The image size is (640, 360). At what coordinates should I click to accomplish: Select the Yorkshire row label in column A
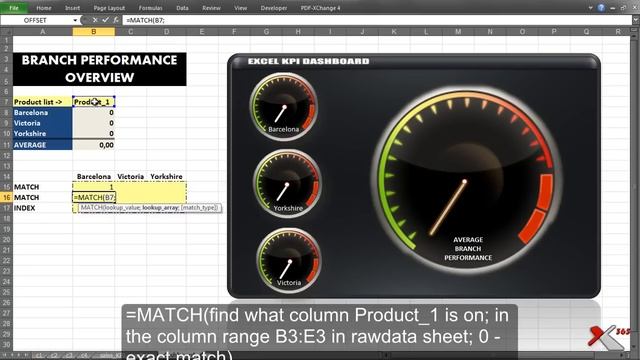pyautogui.click(x=42, y=133)
